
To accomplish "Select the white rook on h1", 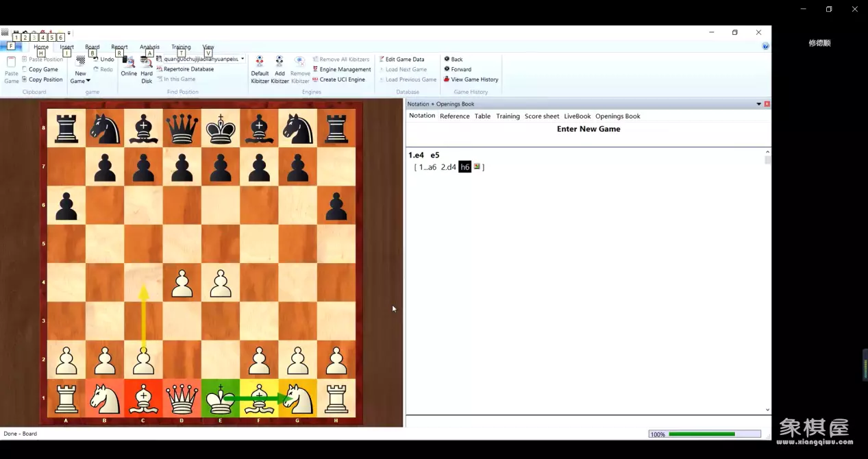I will tap(336, 398).
